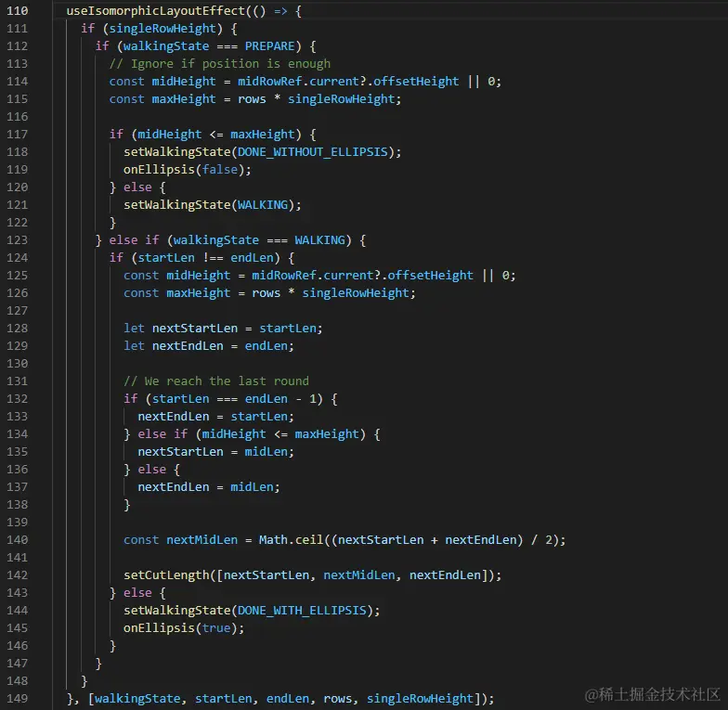Click setWalkingState(WALKING) on line 121
The image size is (728, 710).
coord(212,204)
